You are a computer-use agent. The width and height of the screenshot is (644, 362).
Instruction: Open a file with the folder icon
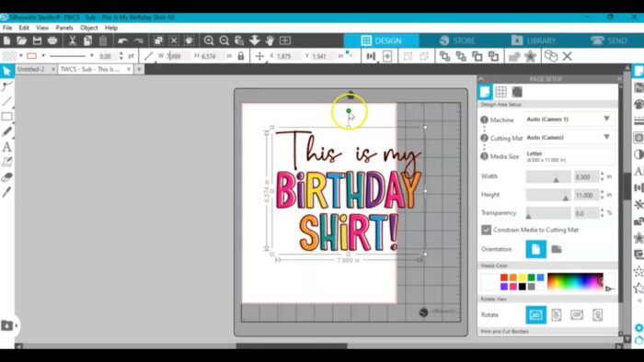coord(22,40)
